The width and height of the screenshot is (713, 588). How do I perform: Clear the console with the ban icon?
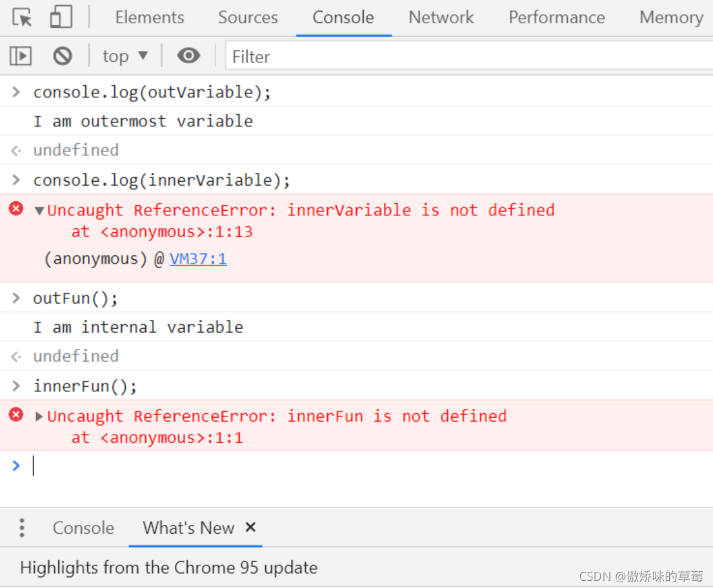(x=63, y=56)
